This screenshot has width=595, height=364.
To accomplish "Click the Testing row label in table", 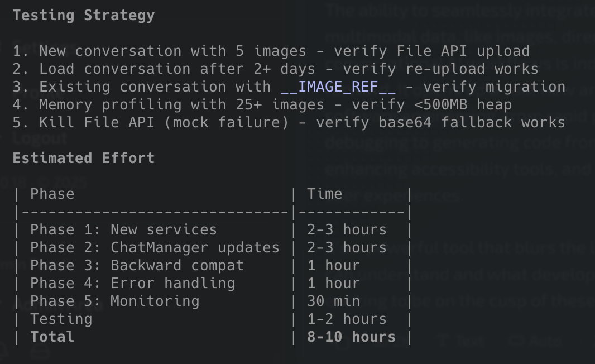I will click(x=61, y=319).
